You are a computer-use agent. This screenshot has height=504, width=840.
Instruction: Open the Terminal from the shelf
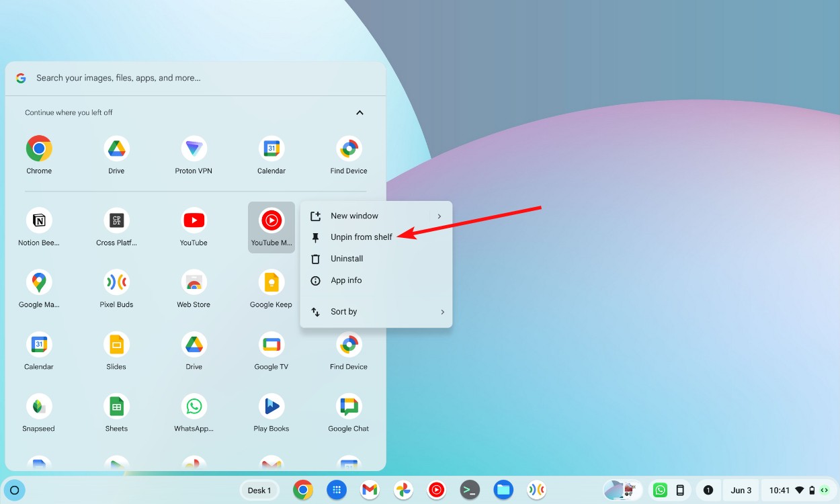pyautogui.click(x=470, y=490)
